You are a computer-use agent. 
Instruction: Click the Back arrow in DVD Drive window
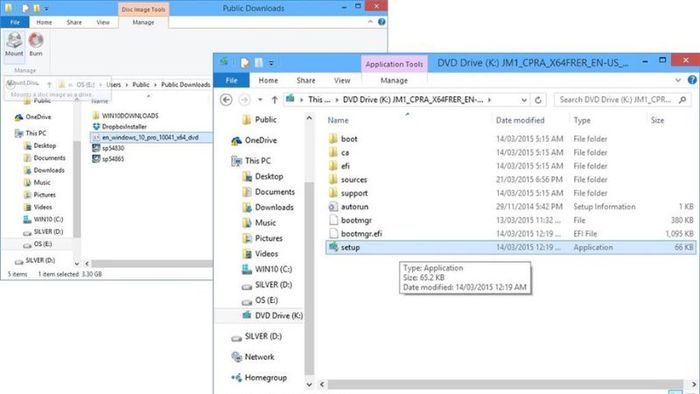[226, 100]
